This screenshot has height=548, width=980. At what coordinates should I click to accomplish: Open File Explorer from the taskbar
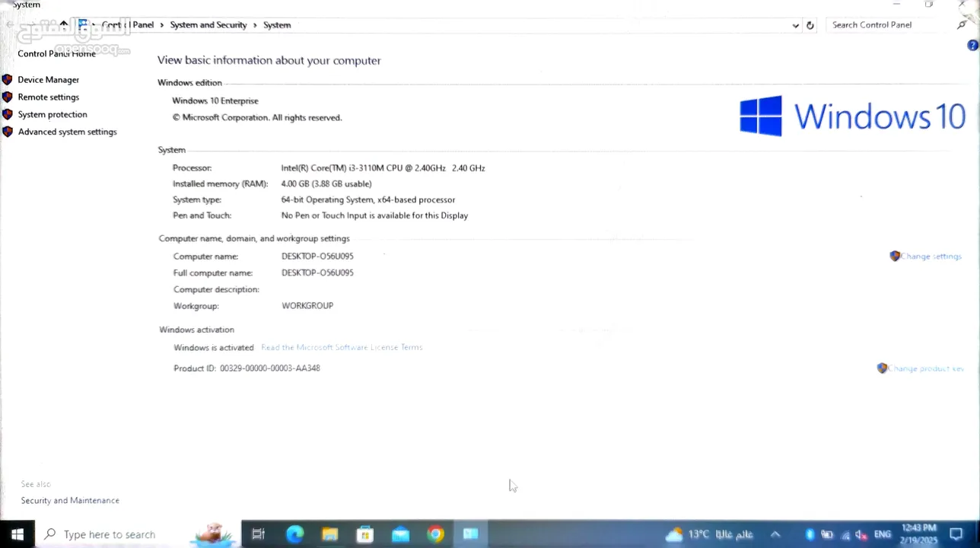[329, 534]
